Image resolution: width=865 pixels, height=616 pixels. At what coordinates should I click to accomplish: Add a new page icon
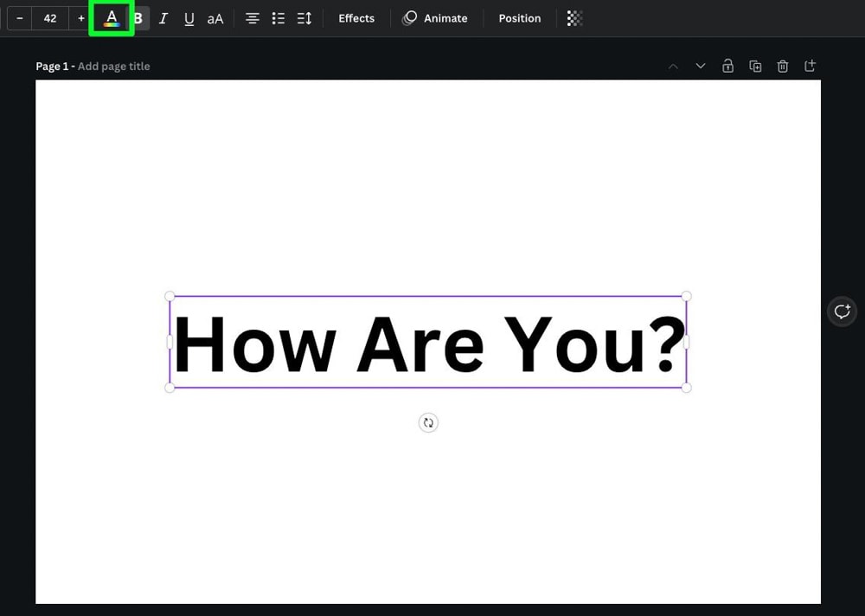pyautogui.click(x=810, y=67)
